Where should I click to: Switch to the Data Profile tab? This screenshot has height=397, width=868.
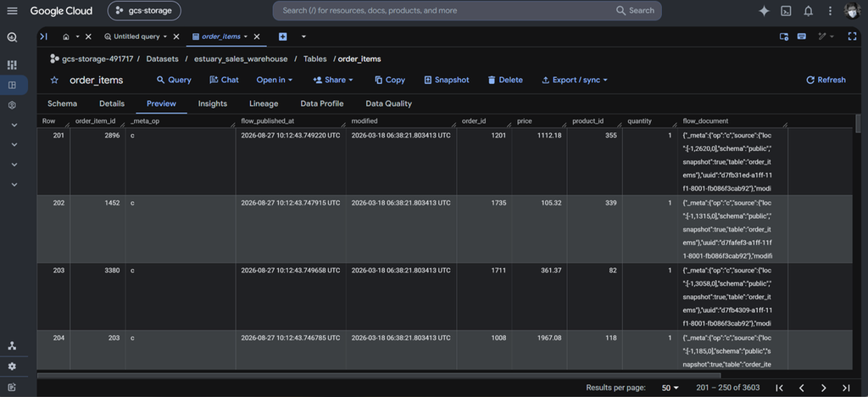pos(322,103)
